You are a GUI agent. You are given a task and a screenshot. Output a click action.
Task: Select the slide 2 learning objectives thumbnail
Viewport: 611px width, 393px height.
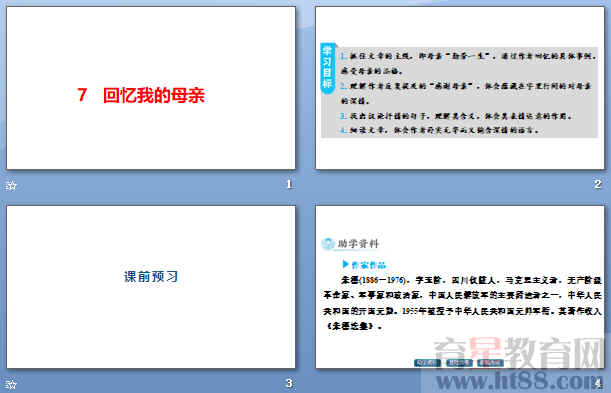pos(460,88)
